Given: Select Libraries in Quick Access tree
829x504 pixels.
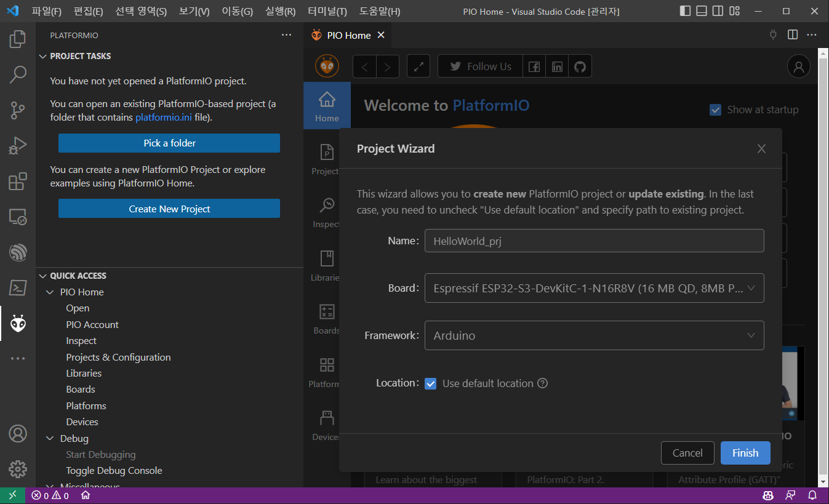Looking at the screenshot, I should point(84,373).
